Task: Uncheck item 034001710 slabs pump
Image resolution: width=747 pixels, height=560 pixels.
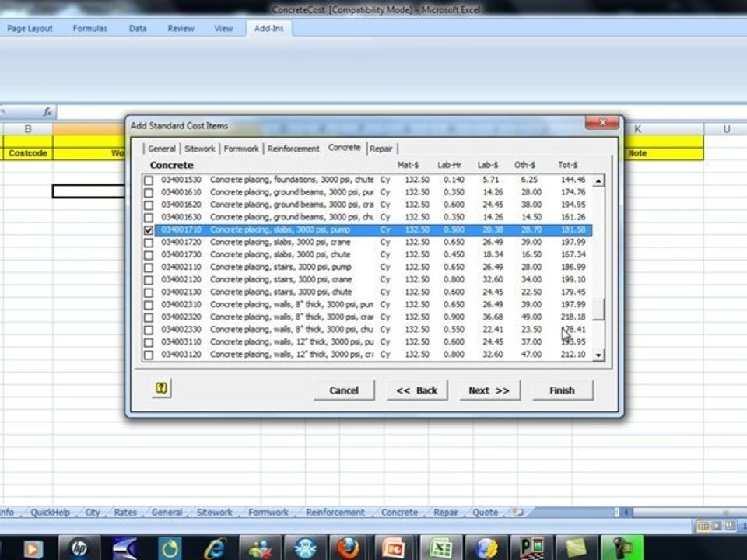Action: [149, 230]
